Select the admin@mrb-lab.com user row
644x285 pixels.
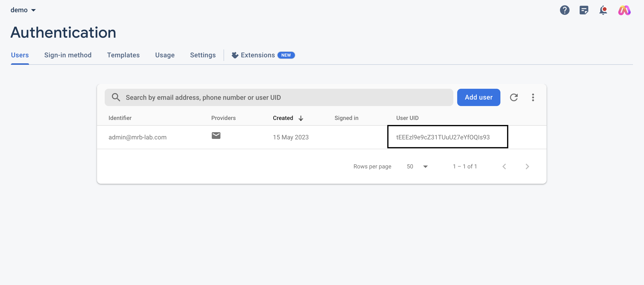coord(137,137)
